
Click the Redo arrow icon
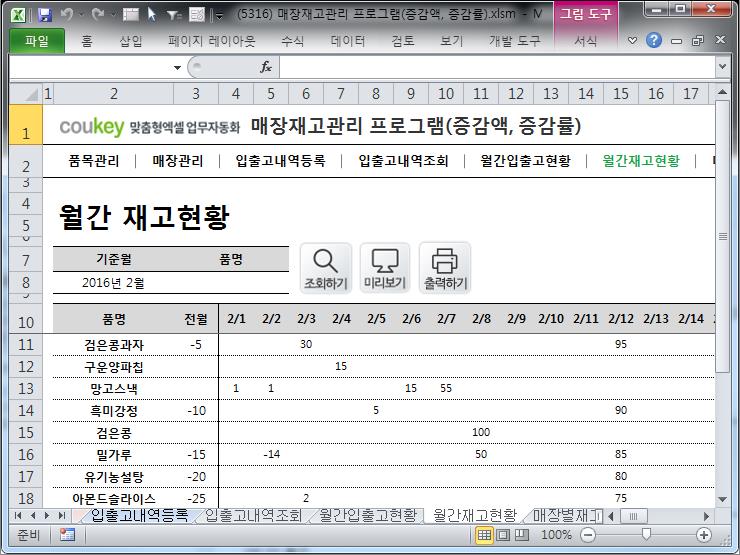98,15
